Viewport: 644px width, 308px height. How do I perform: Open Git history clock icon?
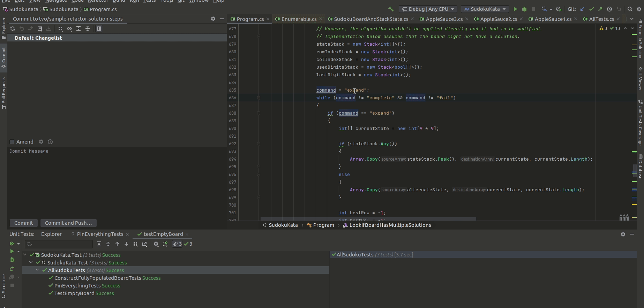click(609, 9)
